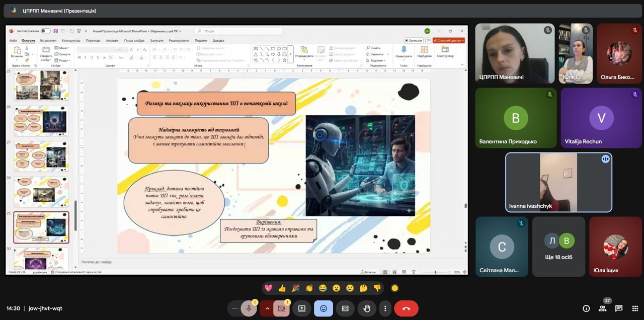Expand audio settings next to microphone
Viewport: 644px width, 320px height.
point(234,308)
